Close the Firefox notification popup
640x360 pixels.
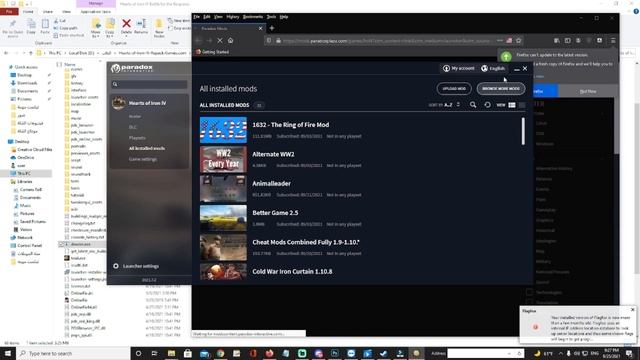[x=633, y=310]
